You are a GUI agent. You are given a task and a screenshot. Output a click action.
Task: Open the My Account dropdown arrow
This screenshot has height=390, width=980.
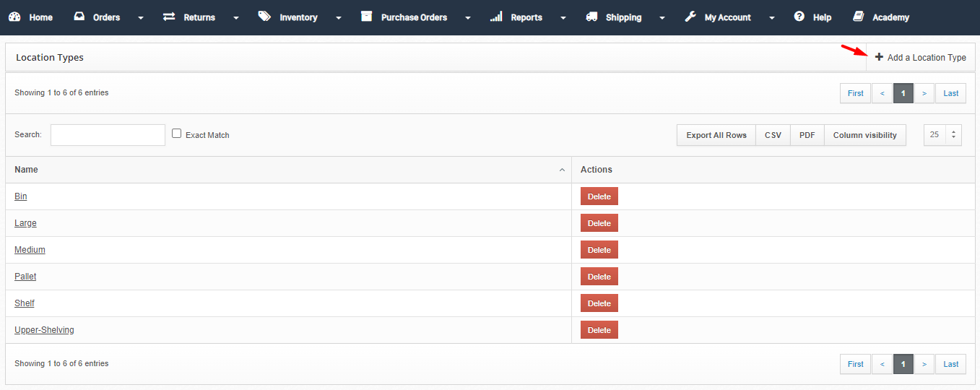coord(772,17)
